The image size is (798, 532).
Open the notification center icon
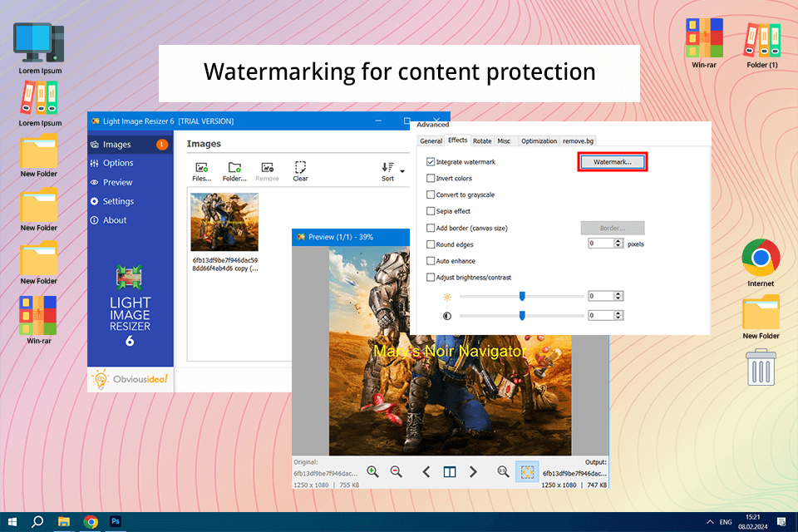coord(781,522)
